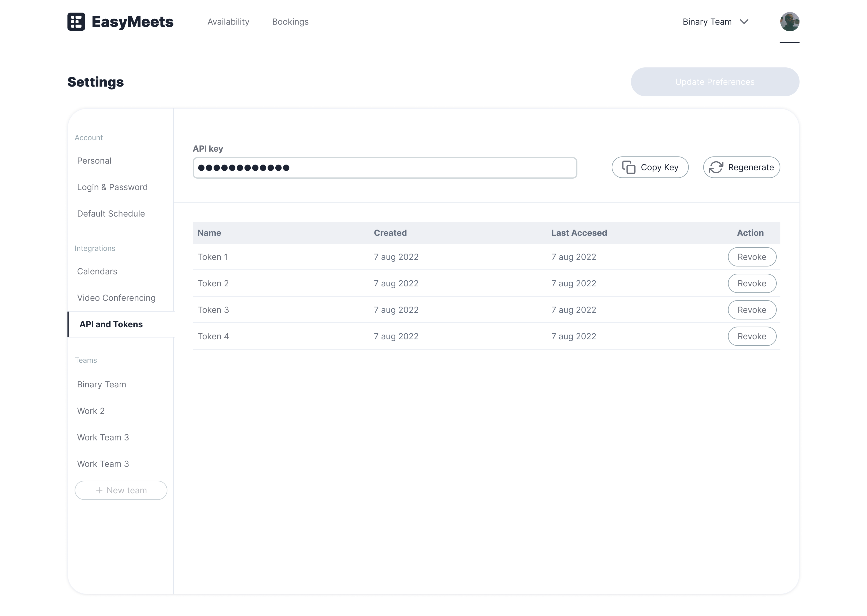The height and width of the screenshot is (616, 867).
Task: Open the user profile avatar
Action: click(x=789, y=22)
